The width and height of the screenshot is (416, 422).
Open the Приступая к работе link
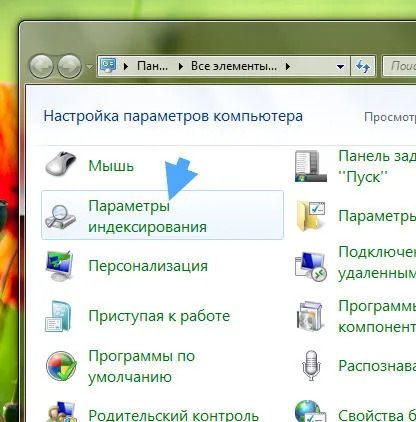coord(159,316)
